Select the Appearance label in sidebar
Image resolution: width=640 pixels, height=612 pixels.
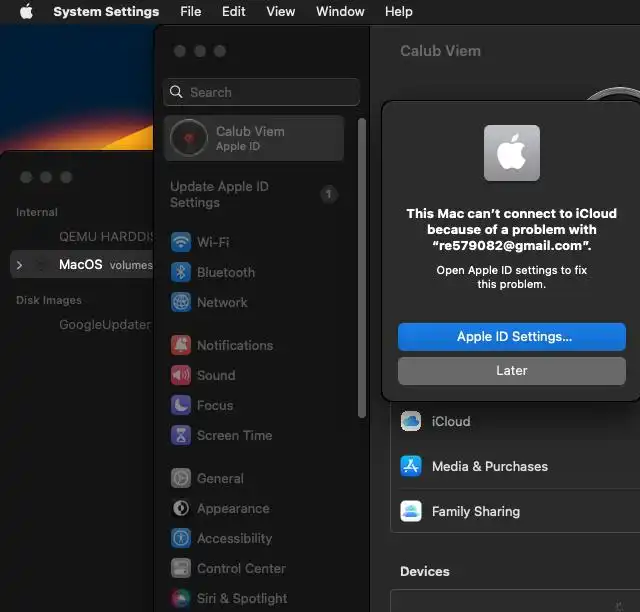(233, 508)
